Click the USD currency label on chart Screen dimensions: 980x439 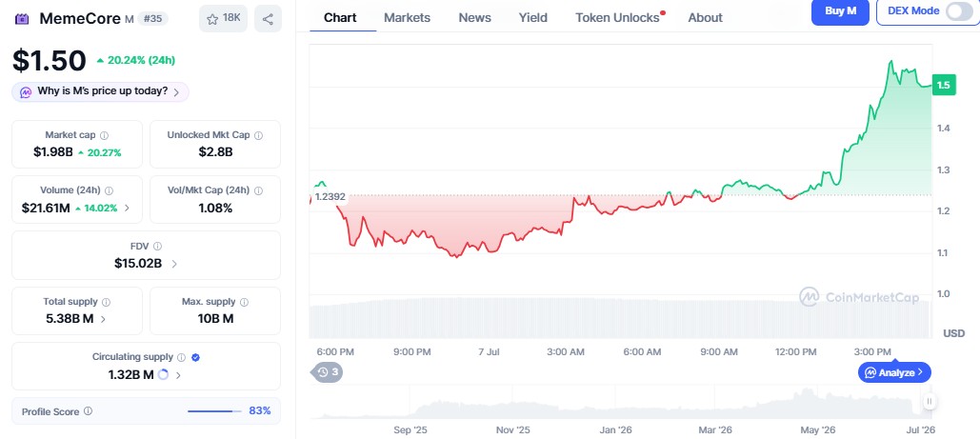coord(953,333)
